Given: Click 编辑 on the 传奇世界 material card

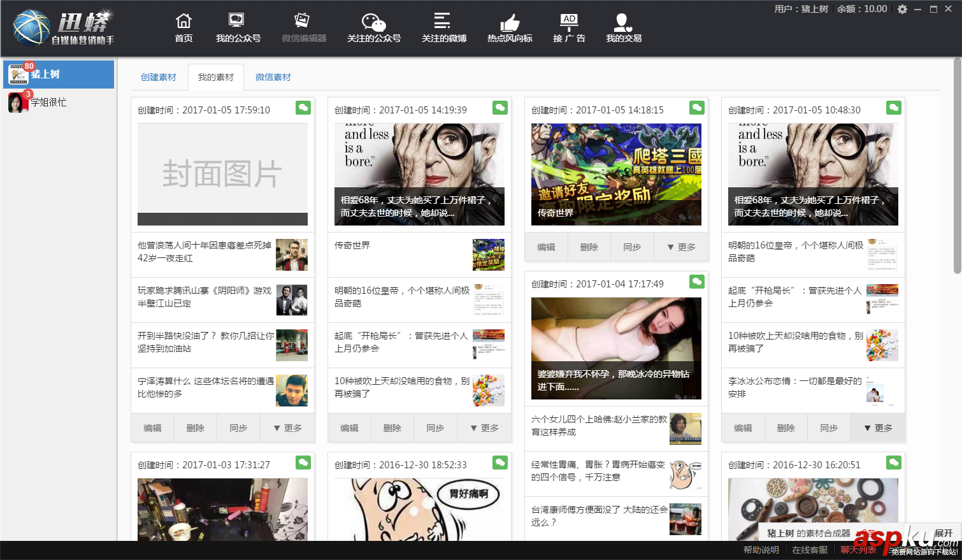Looking at the screenshot, I should coord(546,247).
